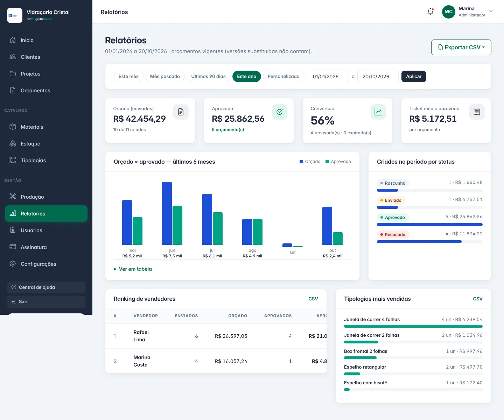Download Tipologias mais vendidas CSV
Image resolution: width=504 pixels, height=420 pixels.
pyautogui.click(x=478, y=299)
